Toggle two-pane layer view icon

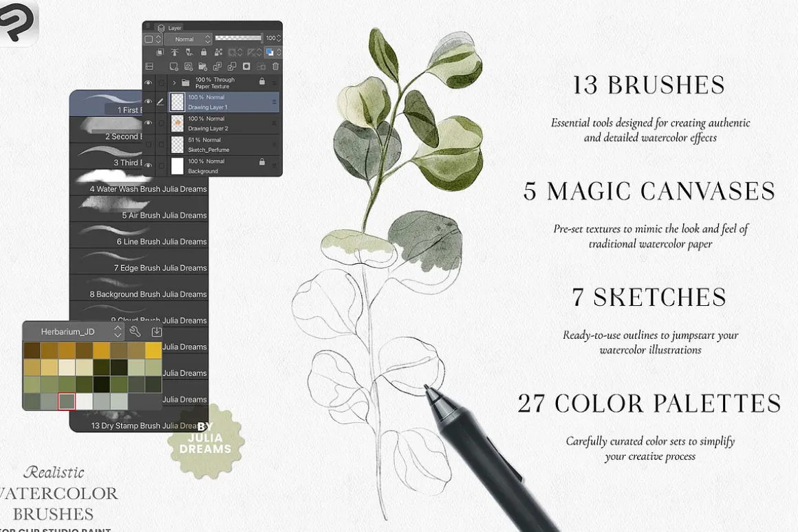[149, 66]
